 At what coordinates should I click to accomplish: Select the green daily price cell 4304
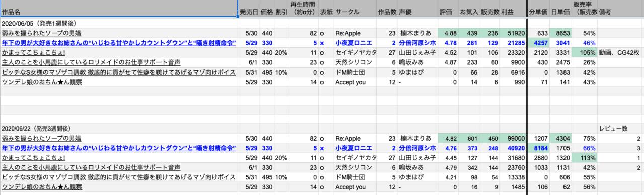[x=560, y=138]
